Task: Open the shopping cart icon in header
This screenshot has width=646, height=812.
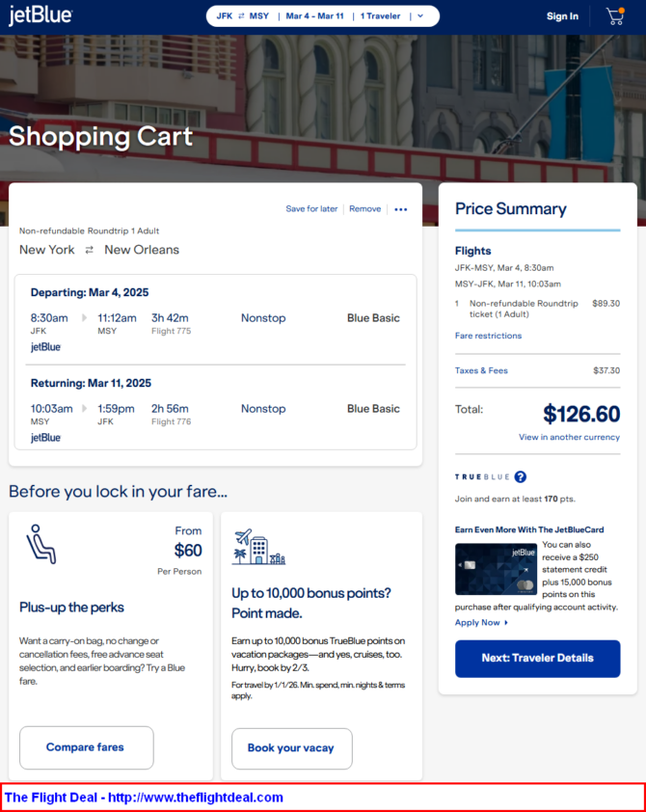Action: click(x=615, y=16)
